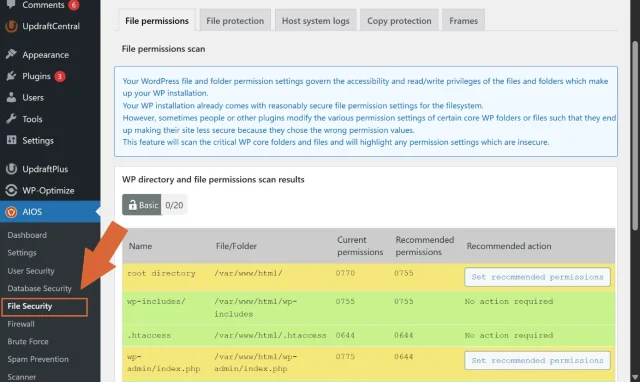
Task: Open the AIOS Settings submenu item
Action: [x=22, y=253]
